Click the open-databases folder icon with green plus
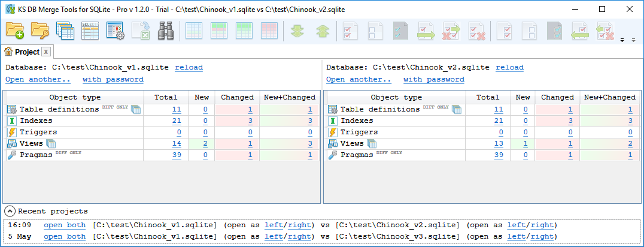 pos(15,31)
